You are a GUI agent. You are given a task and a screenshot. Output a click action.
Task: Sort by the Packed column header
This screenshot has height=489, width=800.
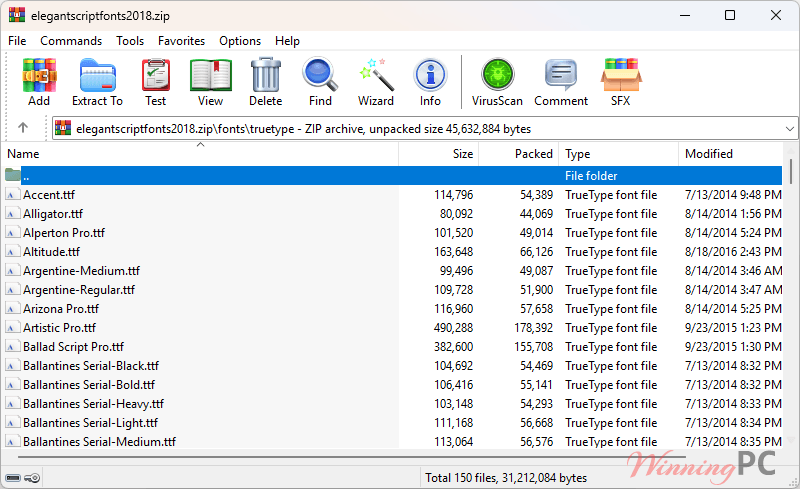(518, 154)
